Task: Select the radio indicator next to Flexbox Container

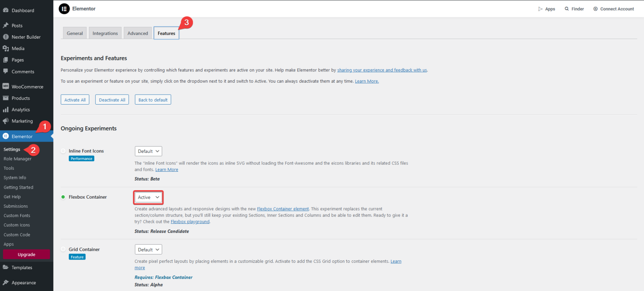Action: pos(63,197)
